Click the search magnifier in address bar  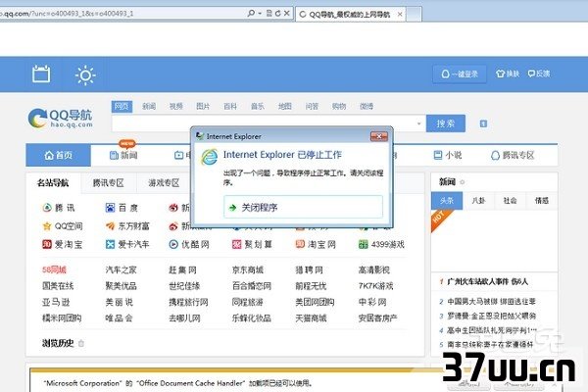pos(251,14)
